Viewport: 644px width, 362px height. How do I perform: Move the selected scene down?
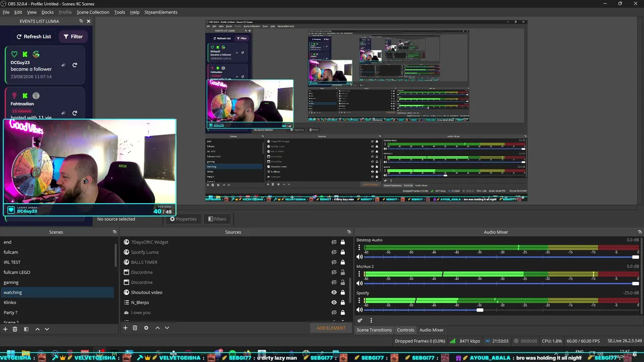point(47,329)
